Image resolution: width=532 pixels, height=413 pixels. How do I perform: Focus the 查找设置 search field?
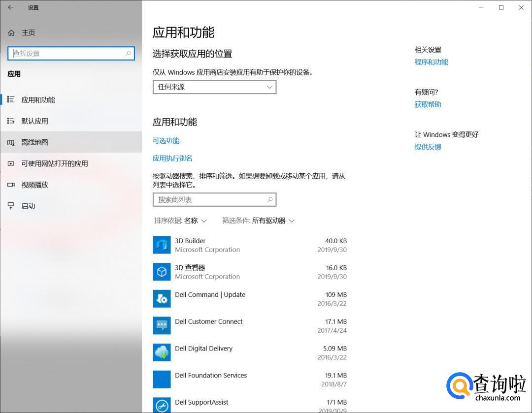71,53
